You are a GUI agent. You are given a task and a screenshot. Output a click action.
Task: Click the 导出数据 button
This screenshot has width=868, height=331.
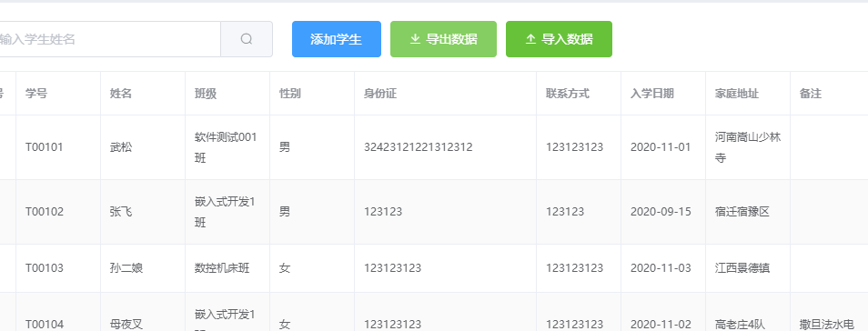click(x=443, y=39)
